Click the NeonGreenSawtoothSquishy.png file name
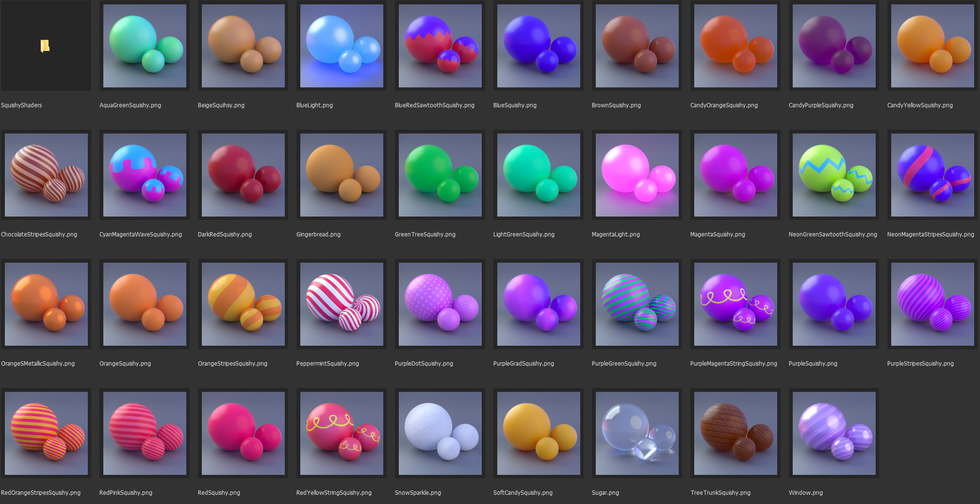980x504 pixels. 833,235
